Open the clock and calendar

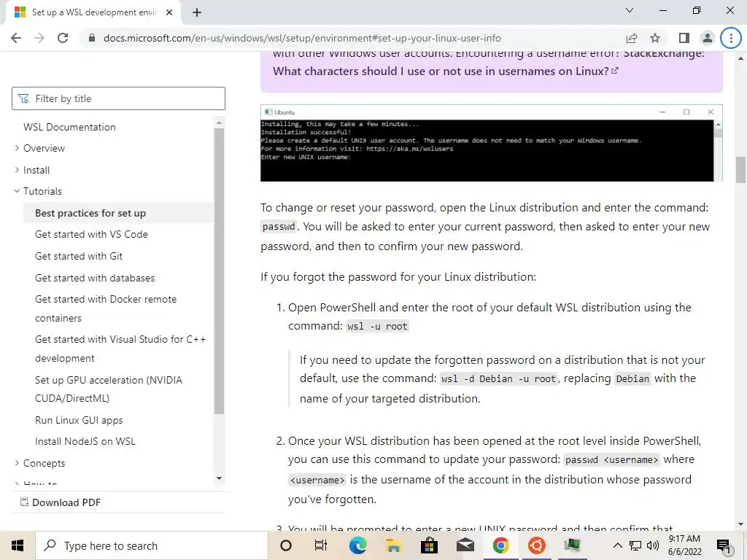click(684, 545)
